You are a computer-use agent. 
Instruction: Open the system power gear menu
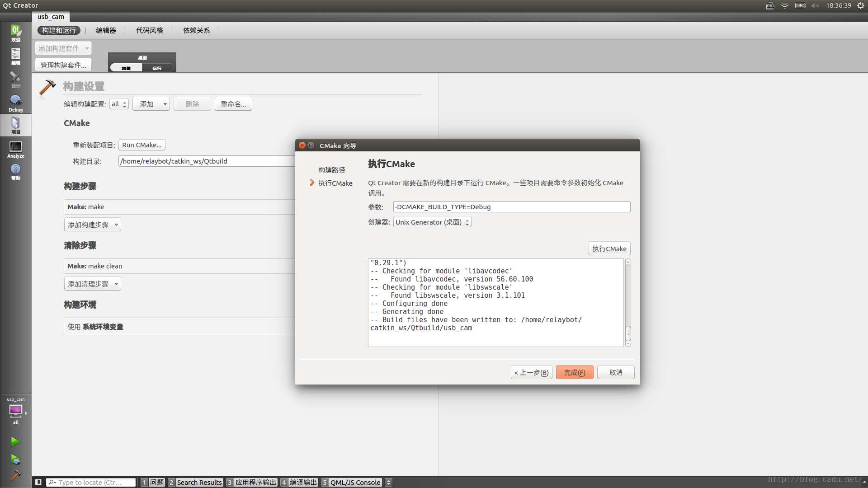(x=861, y=5)
